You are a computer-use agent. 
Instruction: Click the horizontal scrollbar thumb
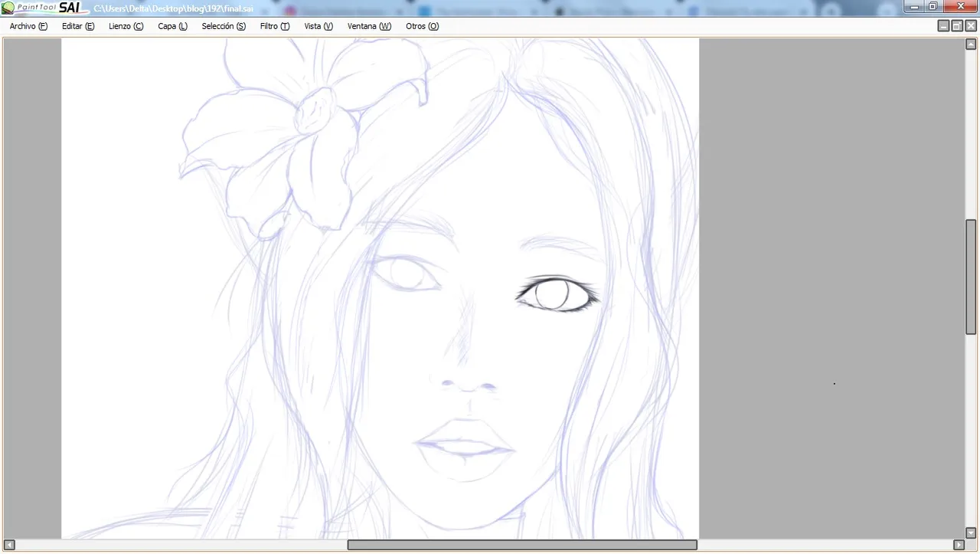pos(522,545)
